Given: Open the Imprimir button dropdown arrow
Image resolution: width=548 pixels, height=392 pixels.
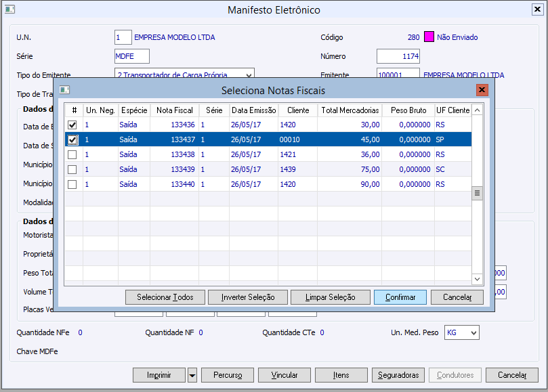Looking at the screenshot, I should tap(192, 375).
